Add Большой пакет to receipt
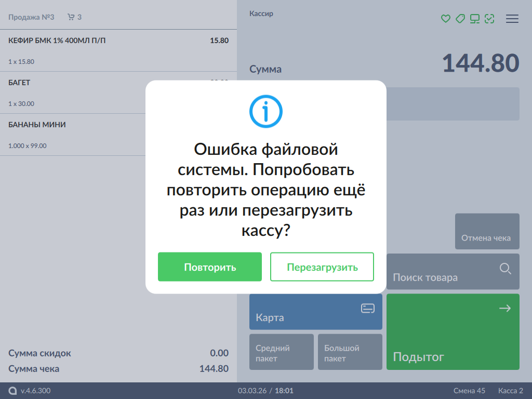Viewport: 532px width, 399px height. [350, 352]
